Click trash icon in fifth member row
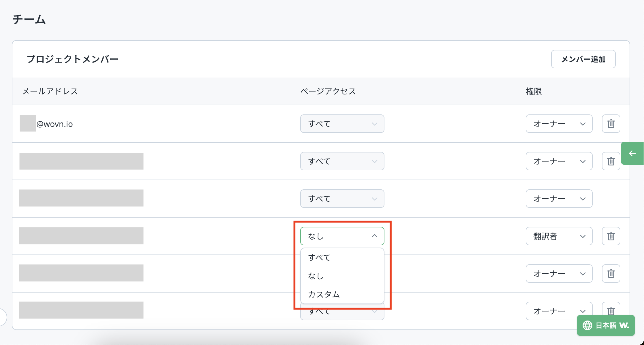This screenshot has height=345, width=644. click(x=611, y=274)
